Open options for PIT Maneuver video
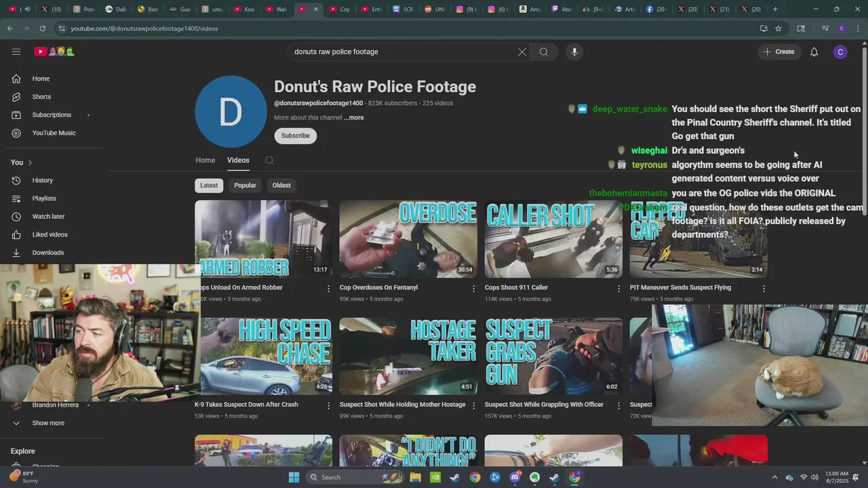868x488 pixels. (x=764, y=289)
